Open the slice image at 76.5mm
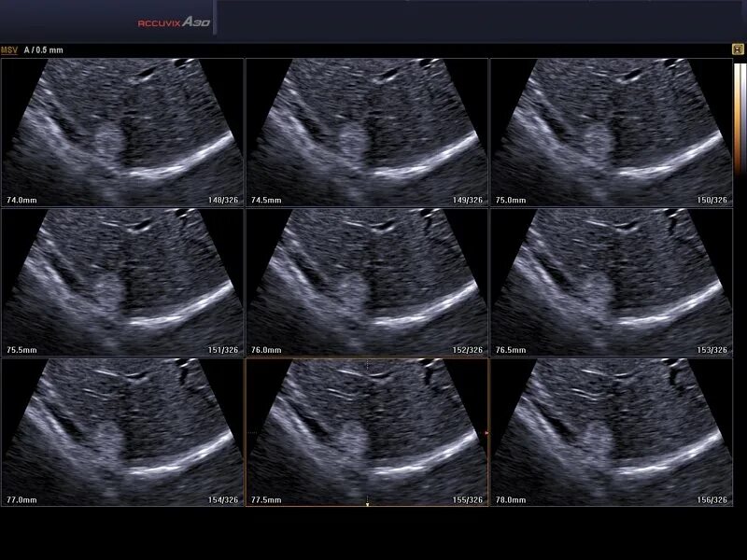This screenshot has height=560, width=747. click(612, 283)
